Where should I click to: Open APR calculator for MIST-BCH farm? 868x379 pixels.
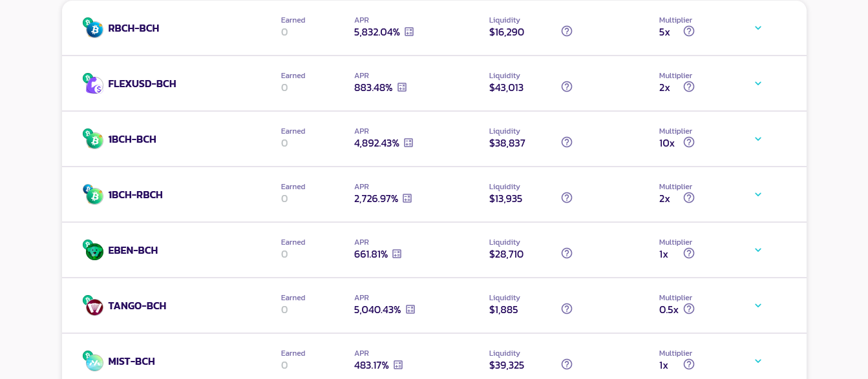coord(398,365)
